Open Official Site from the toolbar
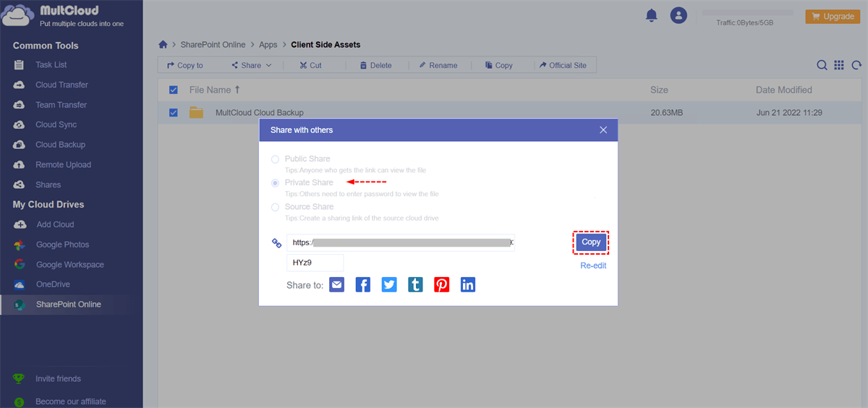 tap(563, 65)
